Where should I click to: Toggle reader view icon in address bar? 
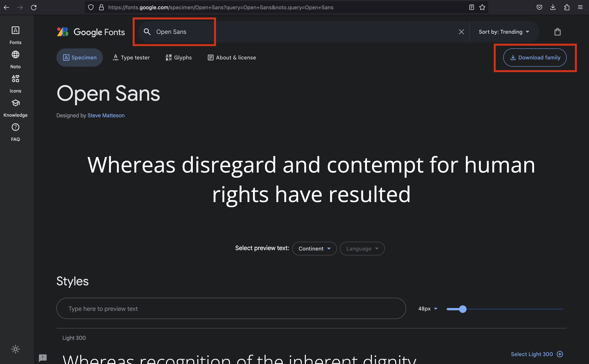[x=471, y=7]
